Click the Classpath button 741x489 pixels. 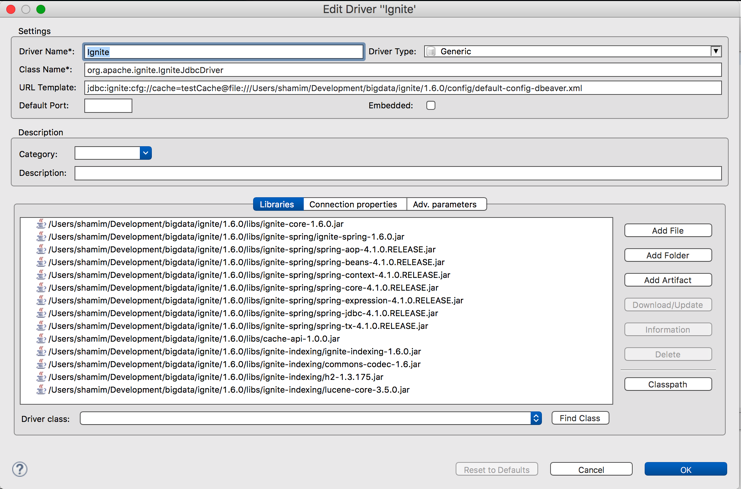(x=668, y=385)
